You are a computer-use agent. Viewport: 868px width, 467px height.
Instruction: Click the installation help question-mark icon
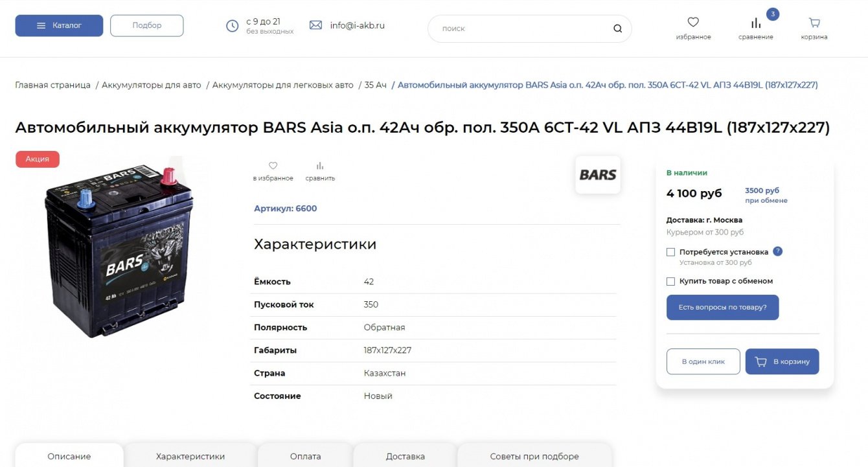[778, 251]
